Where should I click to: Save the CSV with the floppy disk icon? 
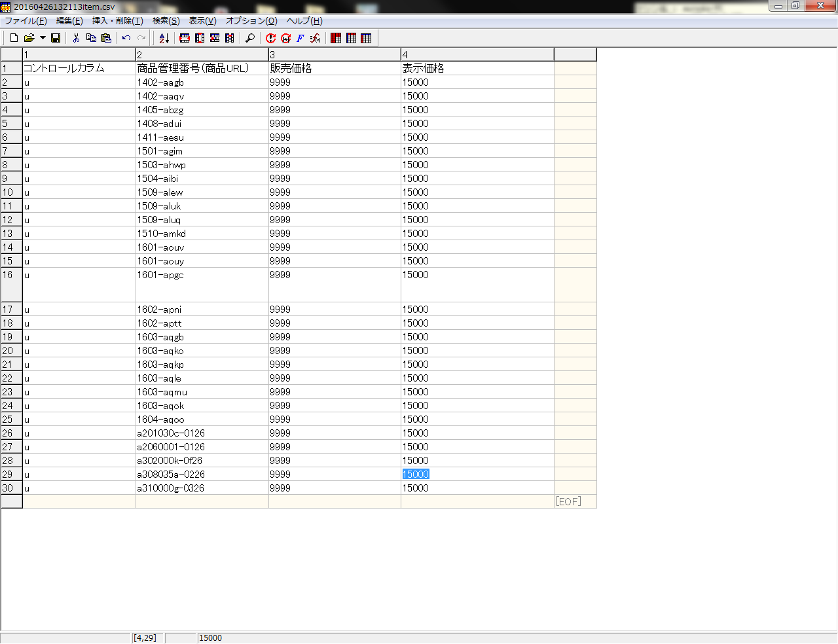[x=56, y=38]
